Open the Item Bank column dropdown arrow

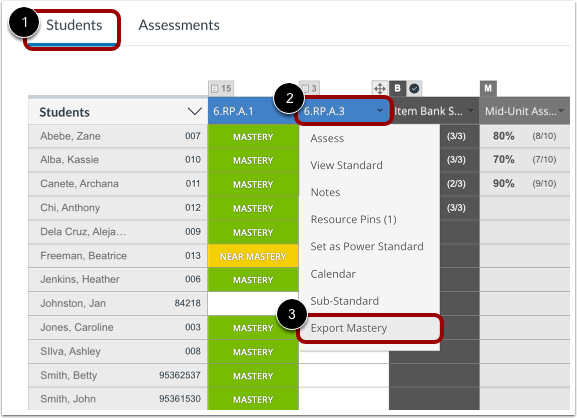coord(470,111)
